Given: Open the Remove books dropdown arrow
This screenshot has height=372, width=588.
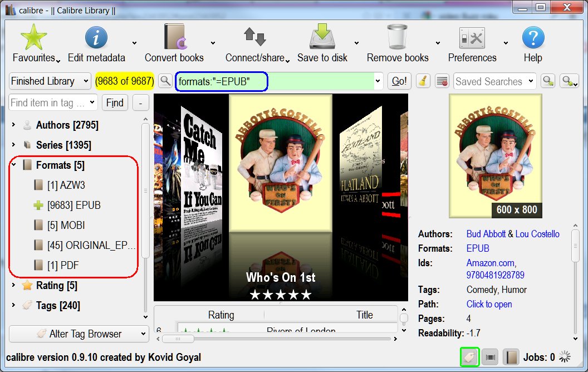Looking at the screenshot, I should pos(438,43).
